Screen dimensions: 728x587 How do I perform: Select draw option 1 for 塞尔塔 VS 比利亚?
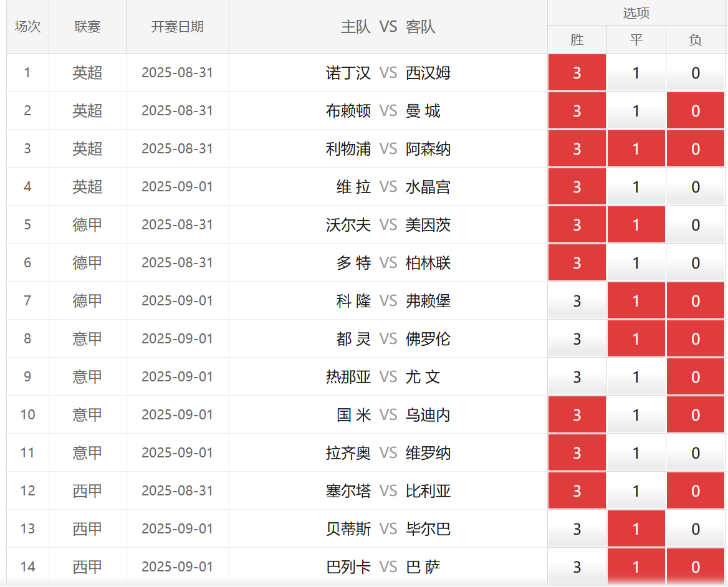tap(636, 491)
